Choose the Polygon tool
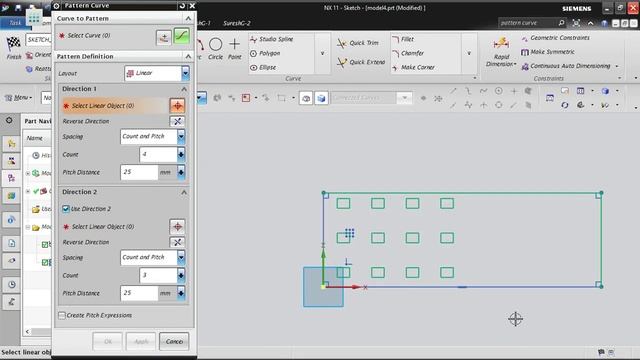This screenshot has width=640, height=360. click(265, 53)
